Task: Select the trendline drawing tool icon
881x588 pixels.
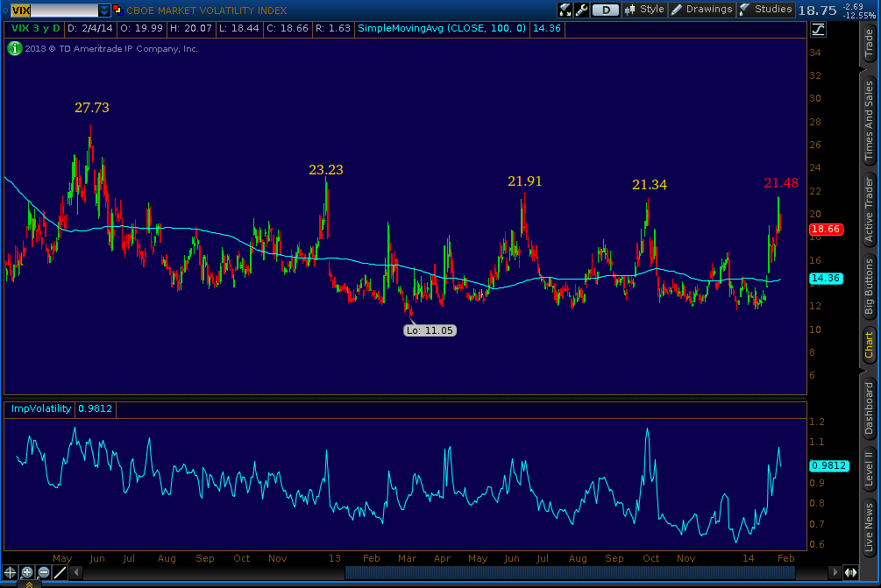Action: pyautogui.click(x=60, y=572)
